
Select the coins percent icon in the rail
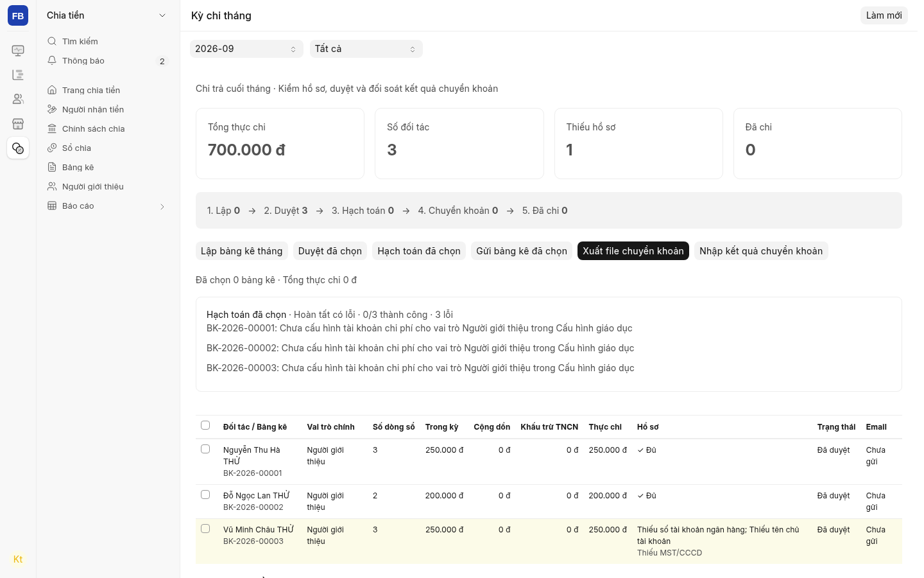pyautogui.click(x=18, y=148)
